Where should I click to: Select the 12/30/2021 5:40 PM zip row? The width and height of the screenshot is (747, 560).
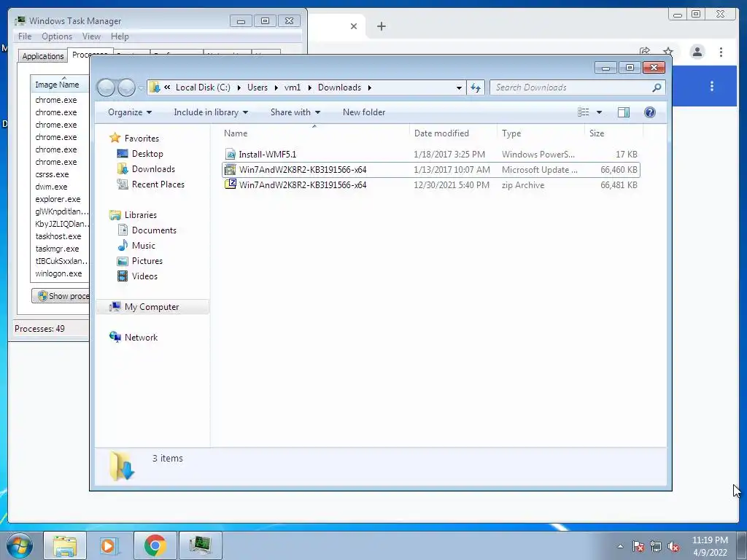430,184
